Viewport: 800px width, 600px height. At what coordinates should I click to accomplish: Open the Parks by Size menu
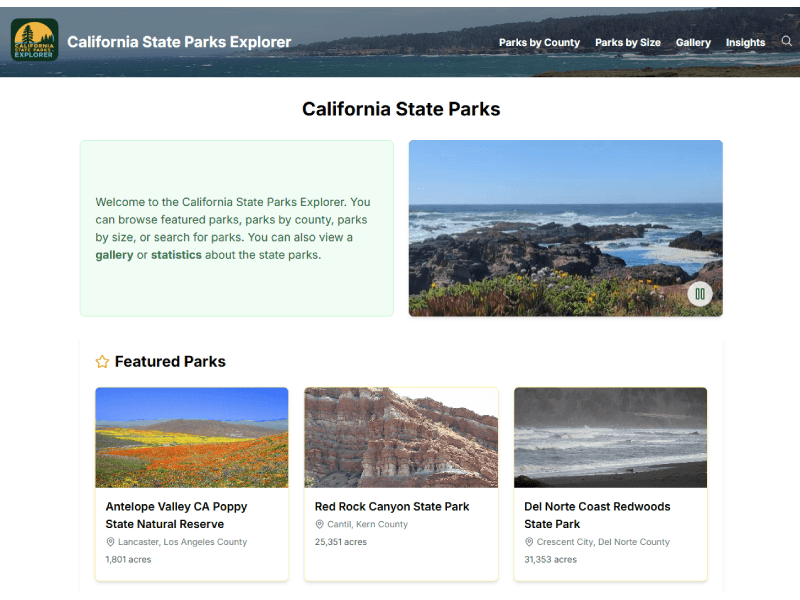pyautogui.click(x=628, y=42)
